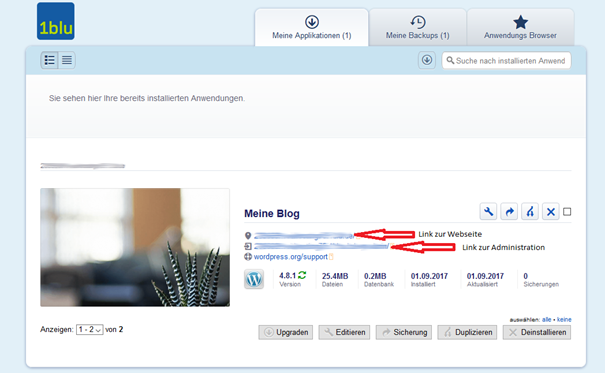Click the green update arrows next to version 4.8.1

click(x=302, y=275)
